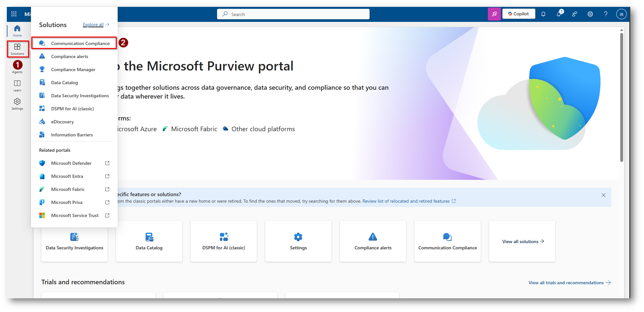Click the purple button beside Copilot
The height and width of the screenshot is (312, 644).
coord(494,14)
